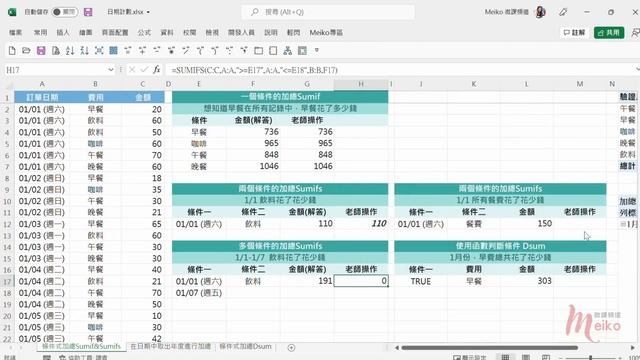The image size is (640, 360).
Task: Confirm formula with checkmark icon
Action: (x=144, y=70)
